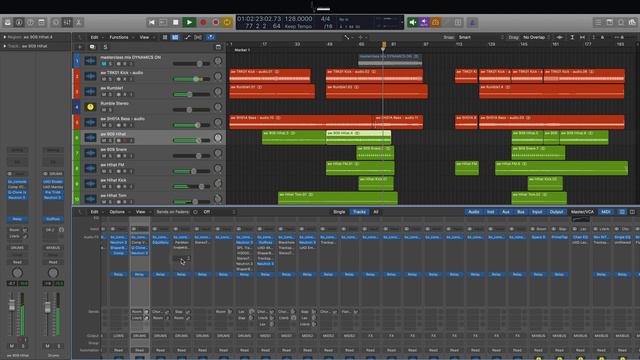Open the tracks area Edit menu
The width and height of the screenshot is (640, 360).
[x=94, y=37]
